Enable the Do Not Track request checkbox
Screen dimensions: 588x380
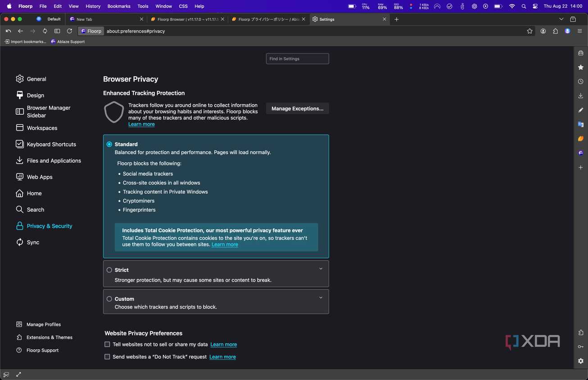click(x=107, y=357)
